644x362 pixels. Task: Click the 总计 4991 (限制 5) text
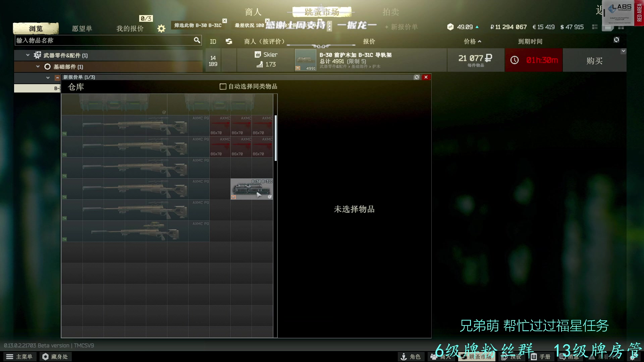tap(343, 61)
